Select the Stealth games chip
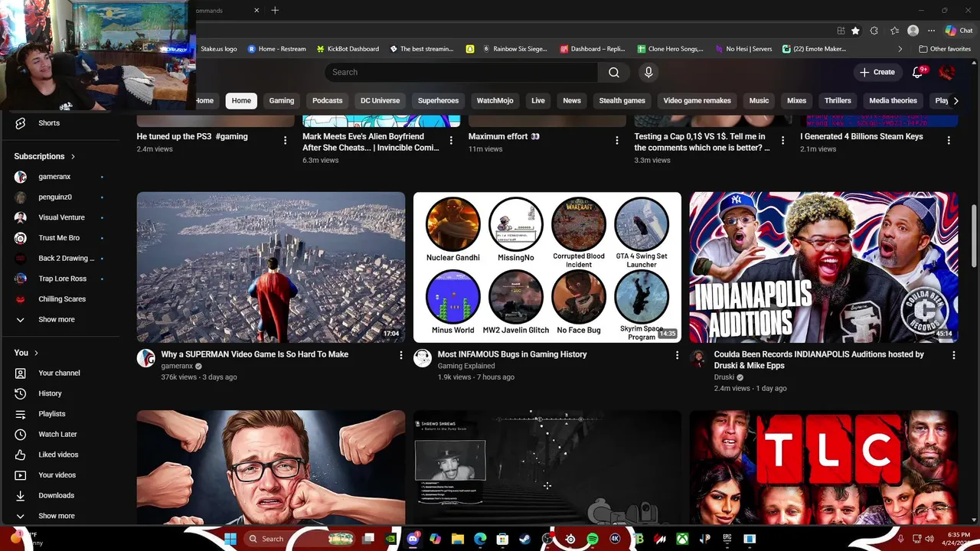The image size is (980, 551). coord(622,100)
